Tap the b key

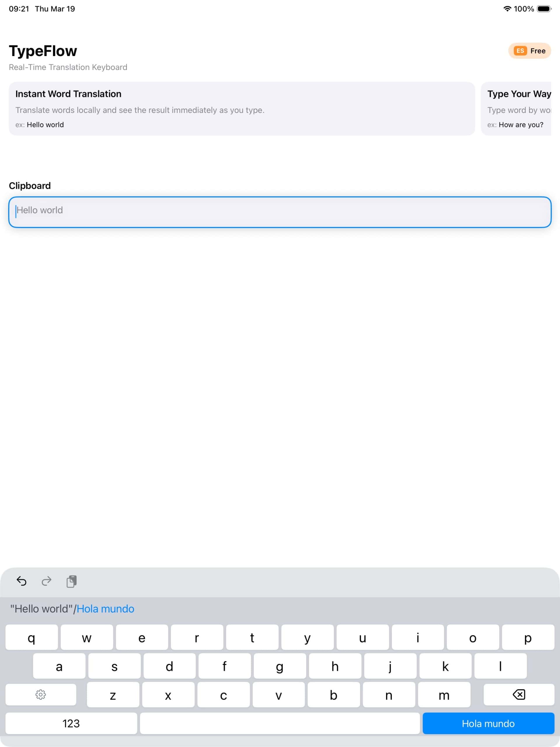click(x=334, y=695)
